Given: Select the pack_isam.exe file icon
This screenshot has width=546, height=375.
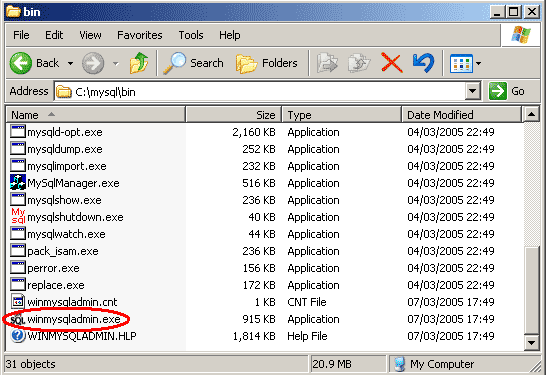Looking at the screenshot, I should (18, 251).
